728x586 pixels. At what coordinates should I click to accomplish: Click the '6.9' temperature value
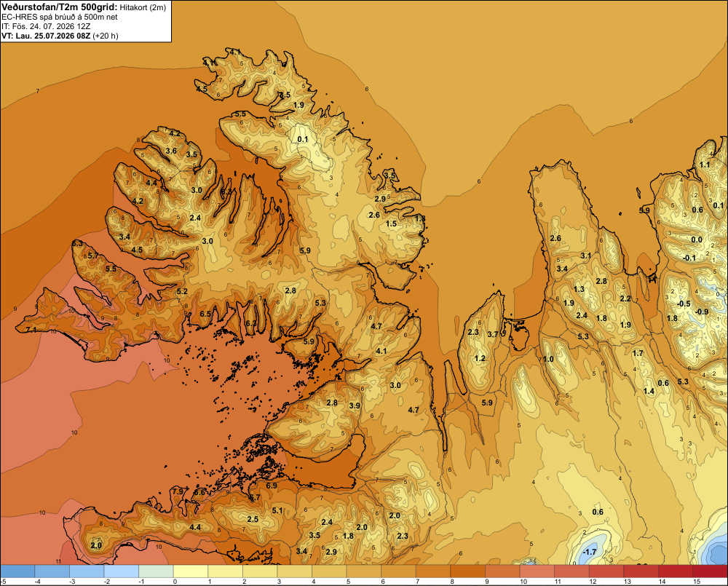(272, 486)
